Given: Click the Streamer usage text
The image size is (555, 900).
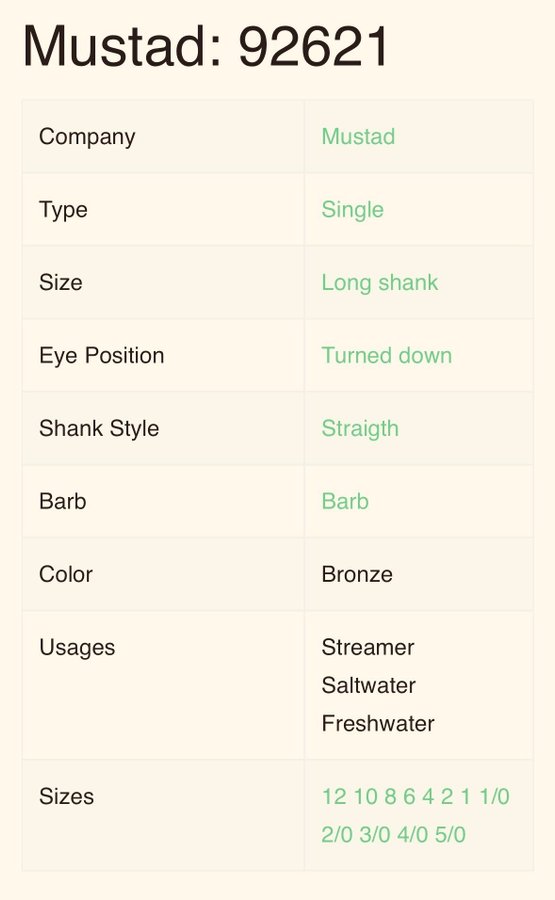Looking at the screenshot, I should click(368, 647).
